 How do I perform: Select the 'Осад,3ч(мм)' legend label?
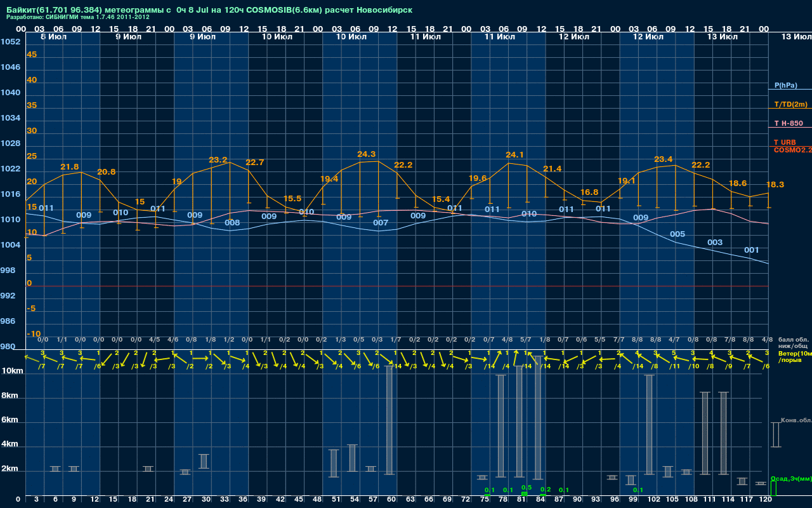click(791, 478)
